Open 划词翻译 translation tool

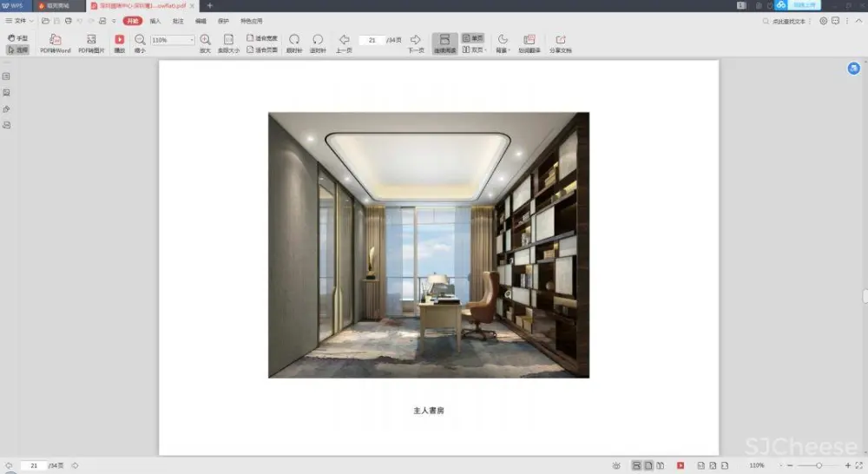pyautogui.click(x=529, y=40)
